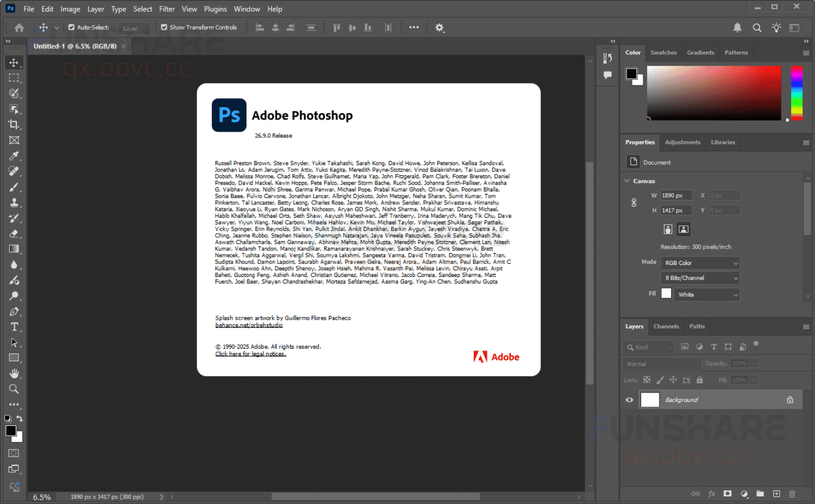Select the Rectangular Marquee tool

[14, 78]
